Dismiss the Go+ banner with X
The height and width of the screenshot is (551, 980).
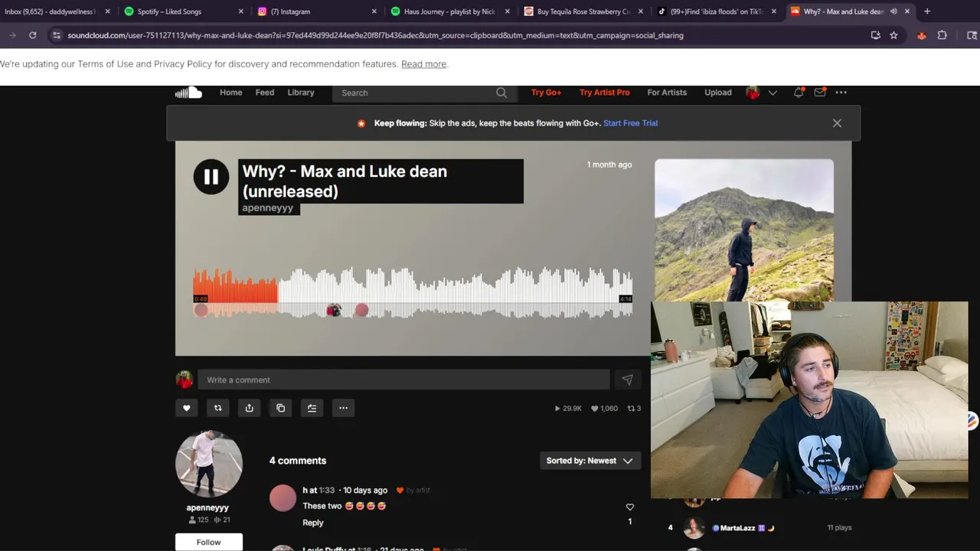(x=837, y=123)
